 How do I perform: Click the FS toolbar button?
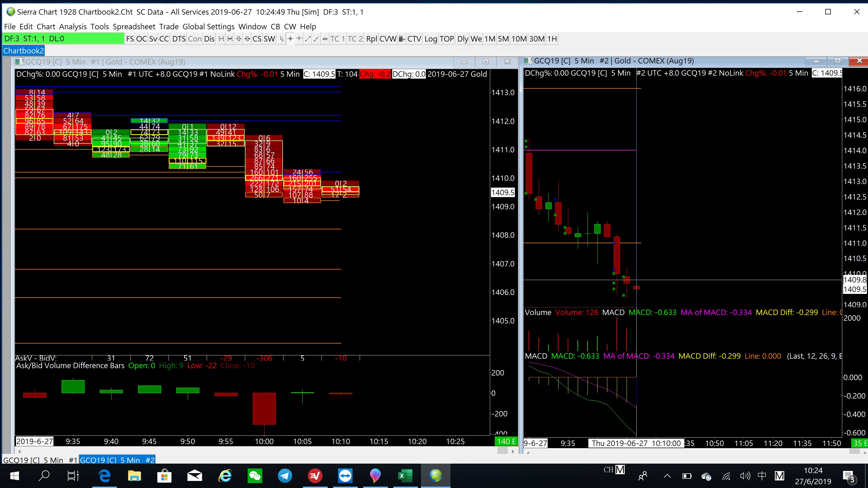(130, 39)
